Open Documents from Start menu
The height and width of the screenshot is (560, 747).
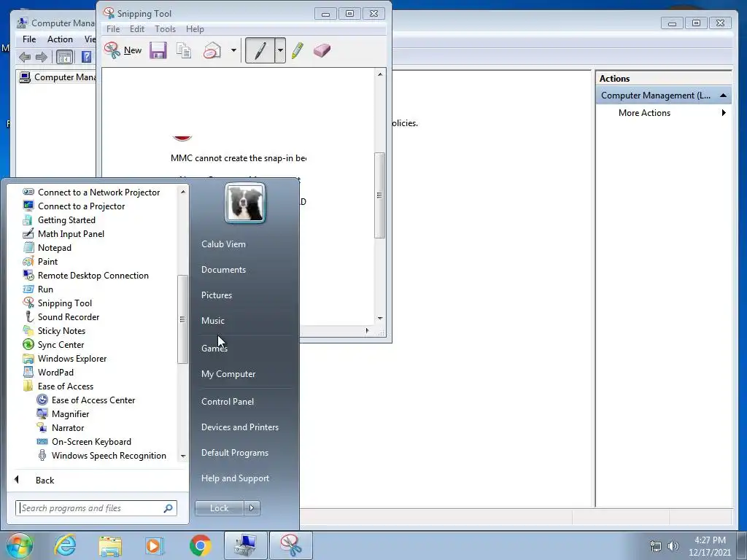[x=223, y=270]
